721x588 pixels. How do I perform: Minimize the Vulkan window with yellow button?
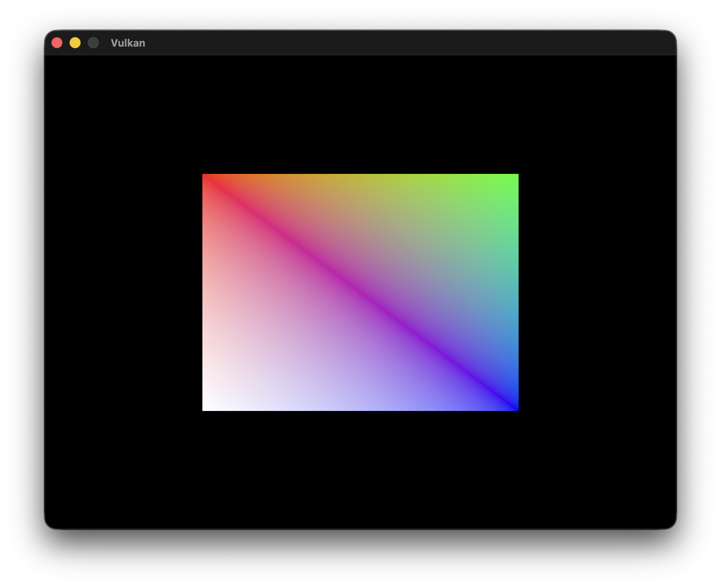(x=75, y=43)
